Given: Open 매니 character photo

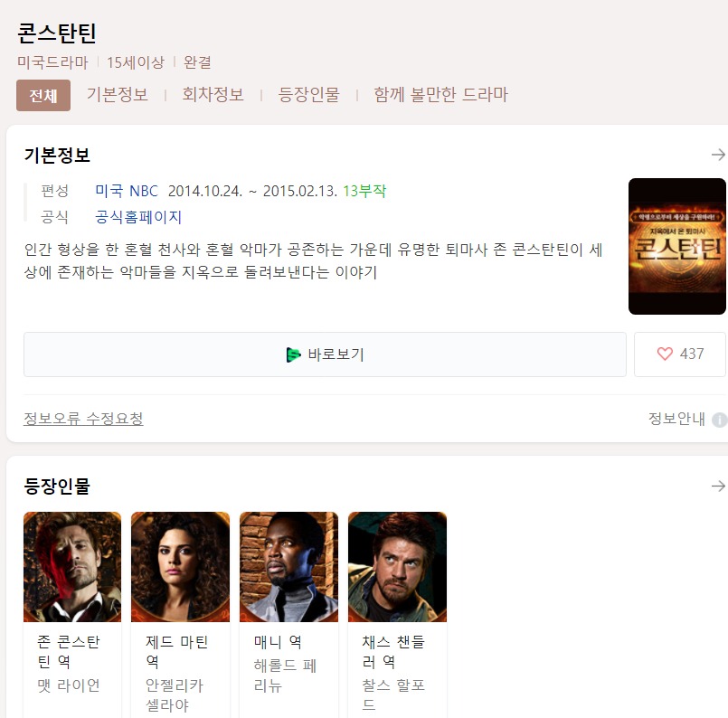Looking at the screenshot, I should 288,567.
